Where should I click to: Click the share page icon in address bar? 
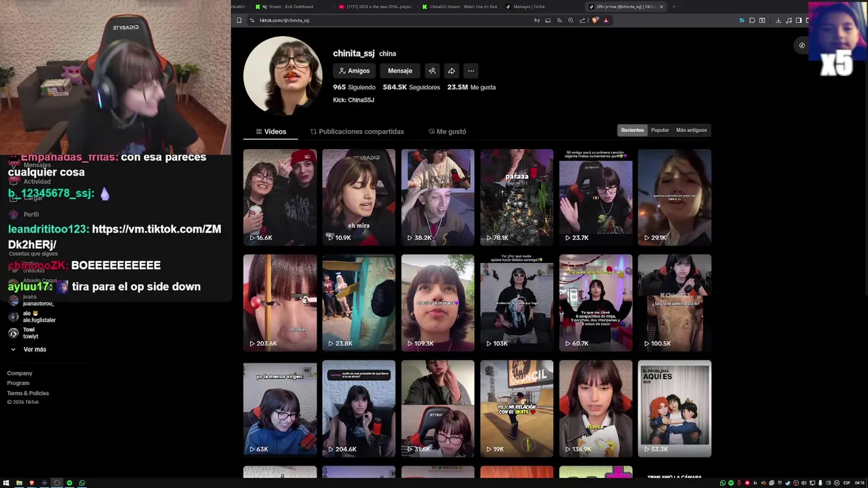pyautogui.click(x=582, y=20)
